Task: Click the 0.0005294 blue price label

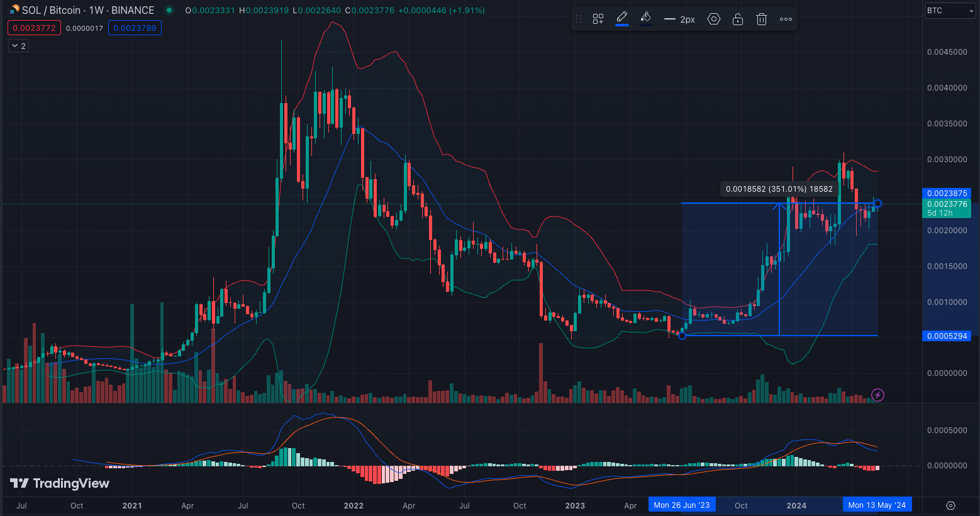Action: tap(947, 336)
